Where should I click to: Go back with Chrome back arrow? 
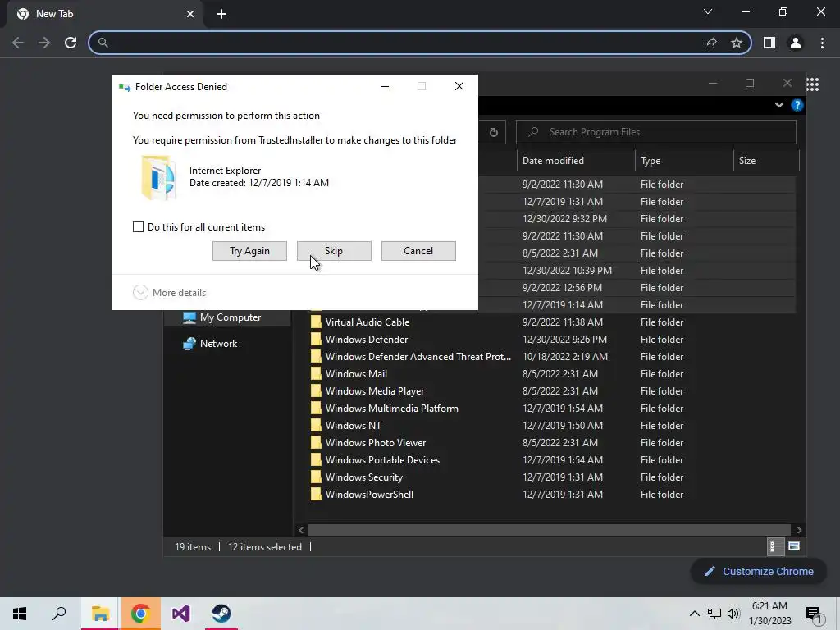click(x=18, y=43)
